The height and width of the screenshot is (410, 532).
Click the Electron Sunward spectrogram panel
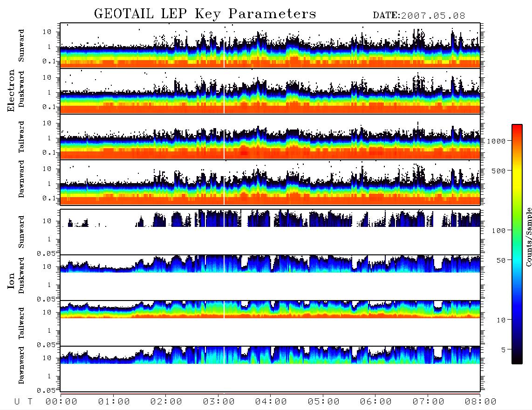(x=270, y=46)
